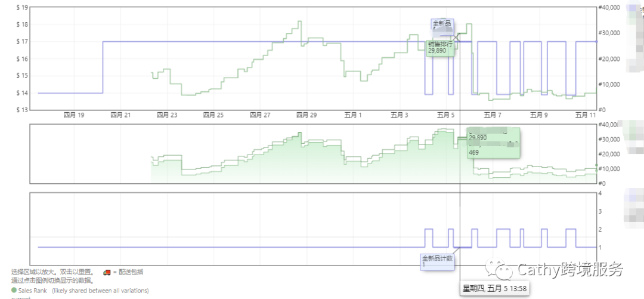
Task: Click the 四月 27 date label
Action: 261,116
